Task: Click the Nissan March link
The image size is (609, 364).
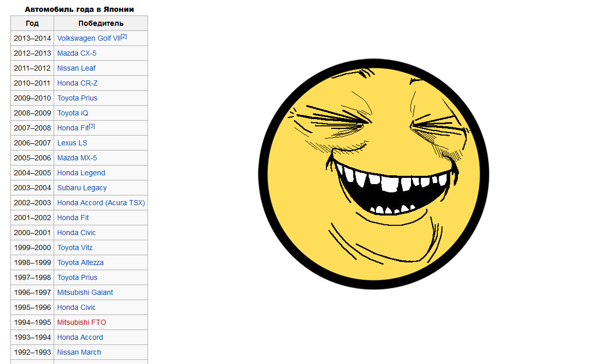Action: point(79,352)
